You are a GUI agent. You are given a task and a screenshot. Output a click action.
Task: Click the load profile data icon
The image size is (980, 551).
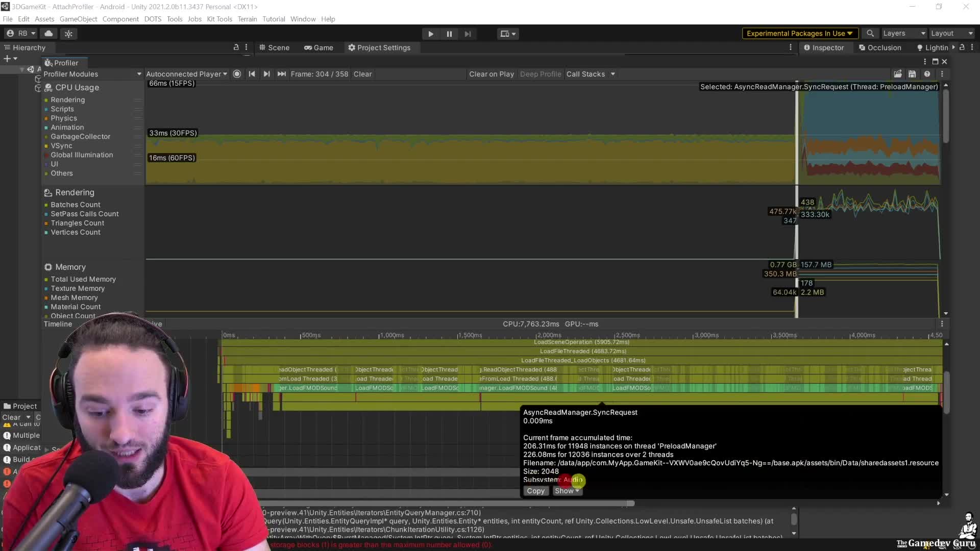[x=898, y=74]
